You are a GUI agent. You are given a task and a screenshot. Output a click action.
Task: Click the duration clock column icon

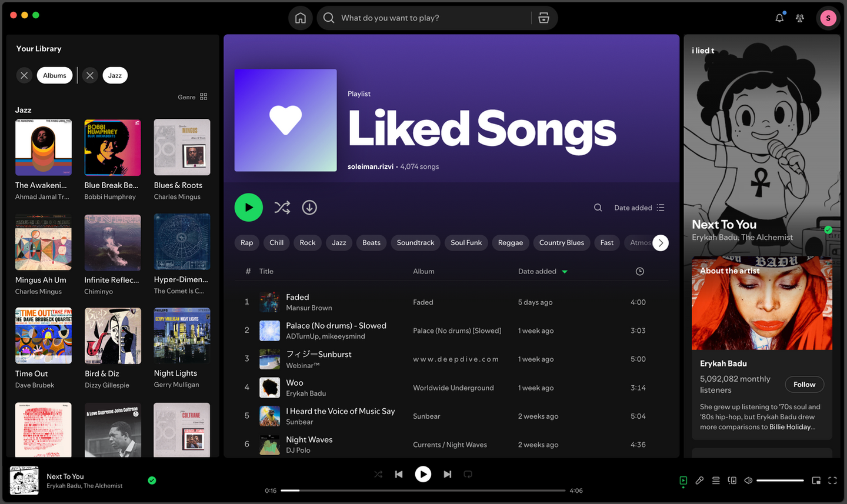[640, 271]
